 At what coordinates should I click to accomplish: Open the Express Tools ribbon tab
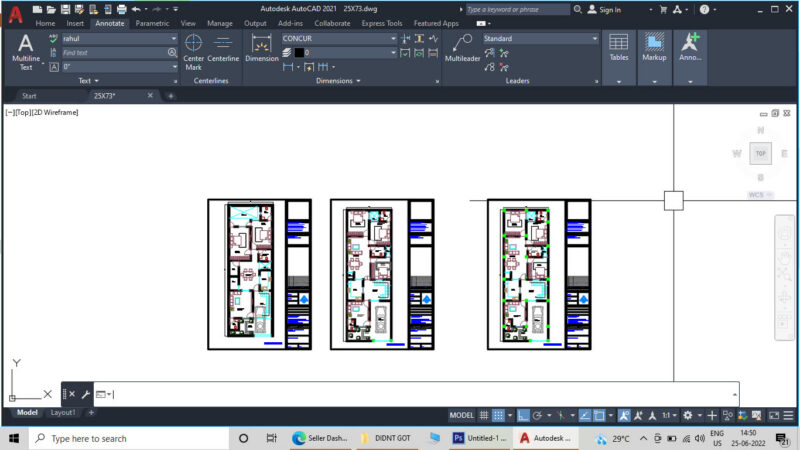382,23
